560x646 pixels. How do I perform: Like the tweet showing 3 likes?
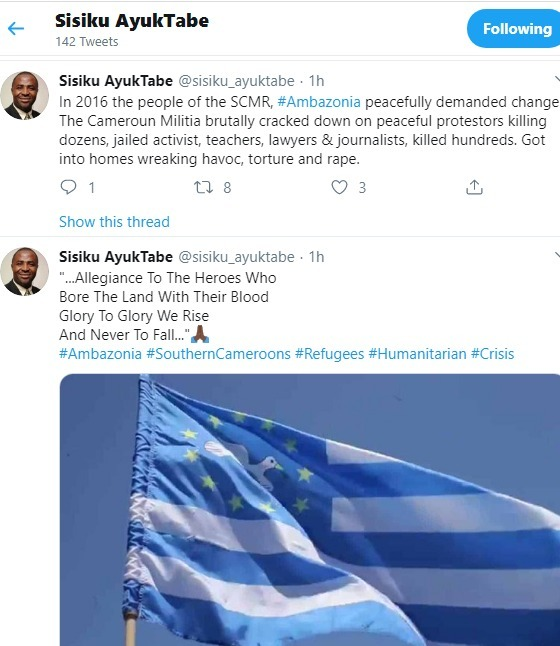pos(339,187)
